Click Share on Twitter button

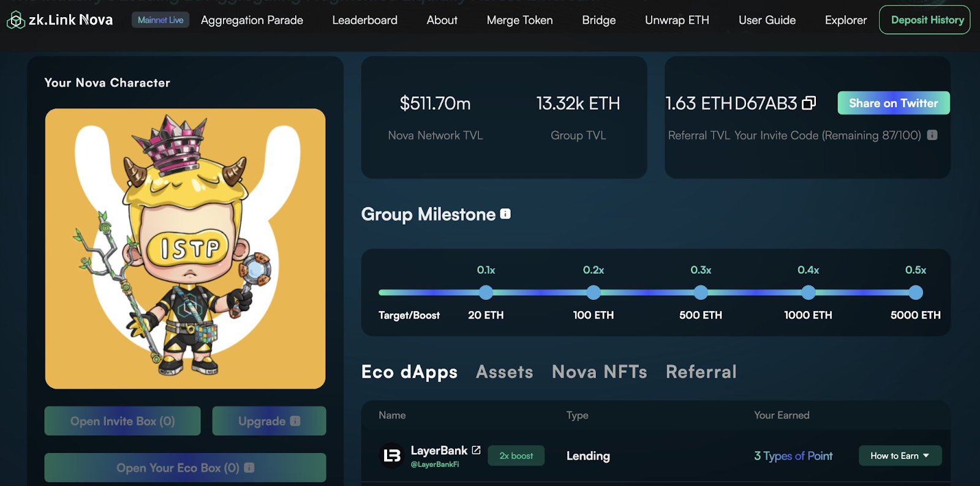[894, 103]
